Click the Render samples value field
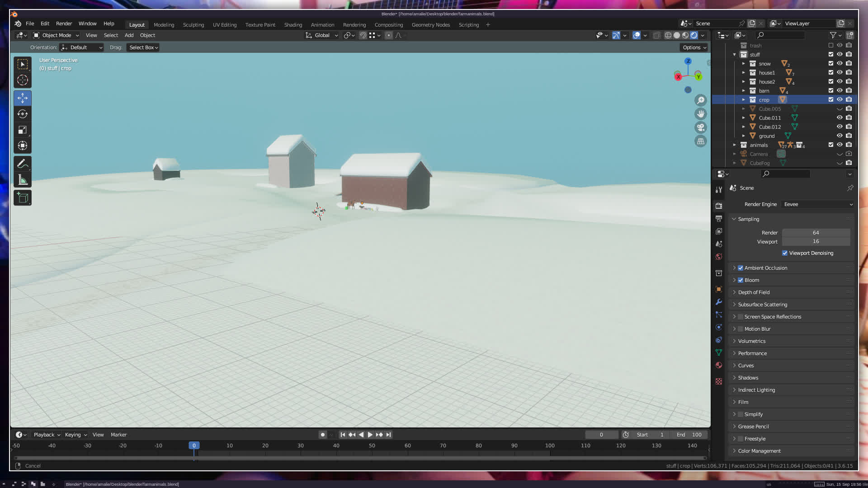The width and height of the screenshot is (868, 488). (816, 233)
